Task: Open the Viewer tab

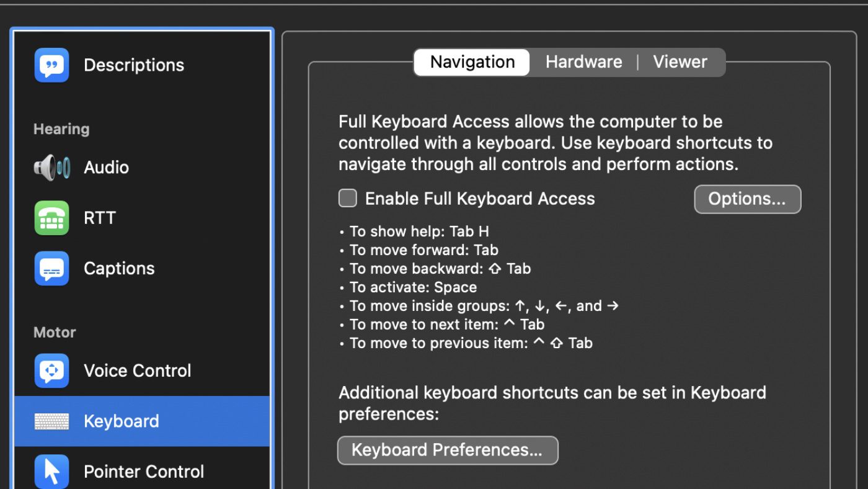Action: coord(680,62)
